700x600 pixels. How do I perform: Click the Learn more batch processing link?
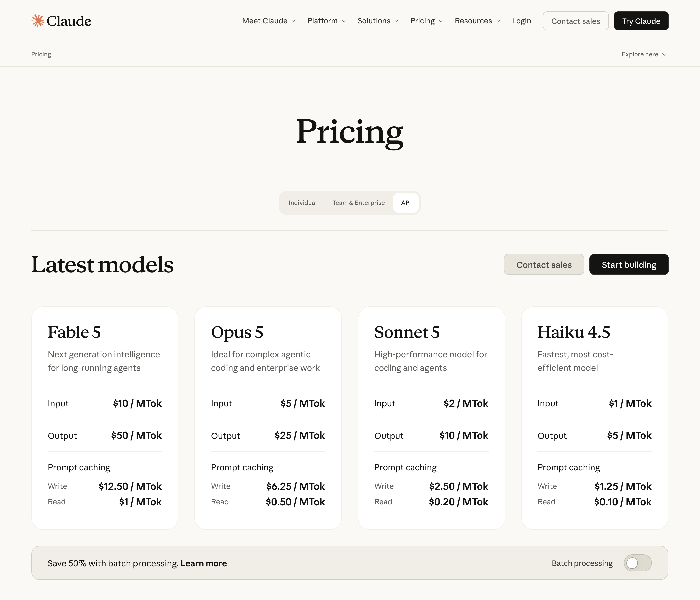point(204,563)
